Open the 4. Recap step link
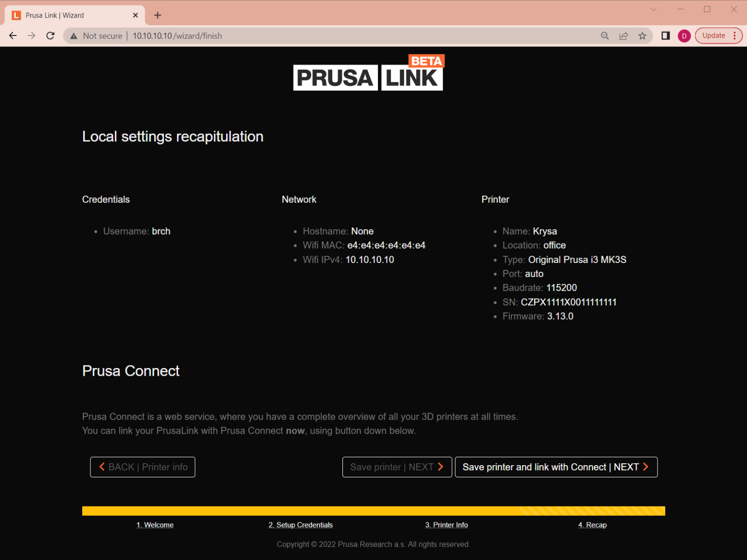This screenshot has width=747, height=560. click(592, 525)
